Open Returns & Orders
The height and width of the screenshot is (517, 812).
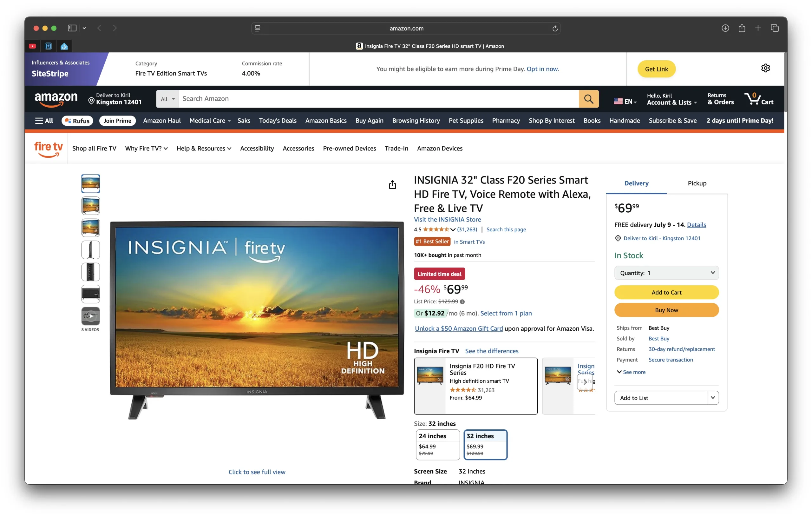pos(720,99)
